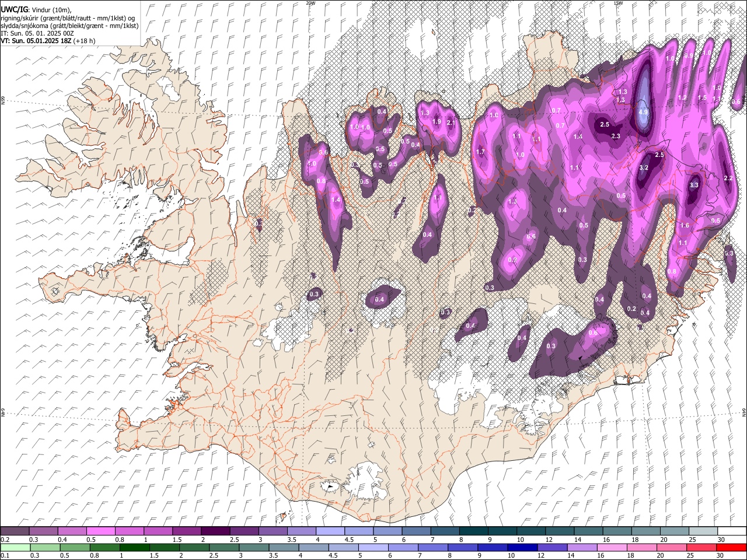The width and height of the screenshot is (747, 560).
Task: Click the 15W longitude label
Action: 618,3
